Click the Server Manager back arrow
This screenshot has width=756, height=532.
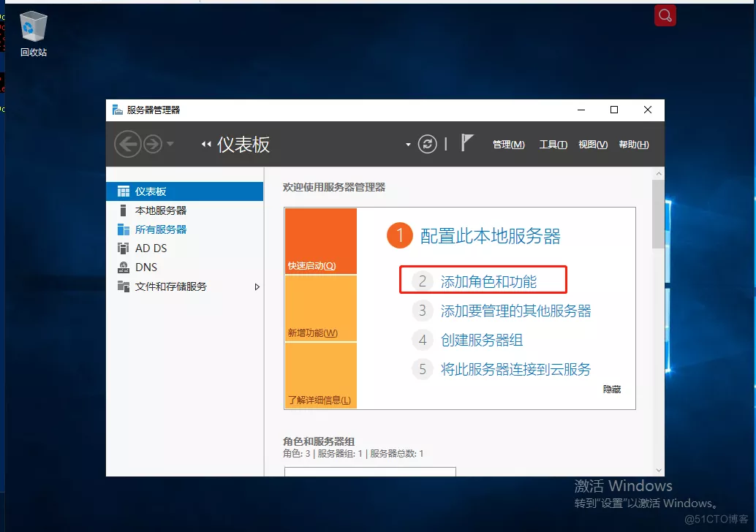(128, 144)
